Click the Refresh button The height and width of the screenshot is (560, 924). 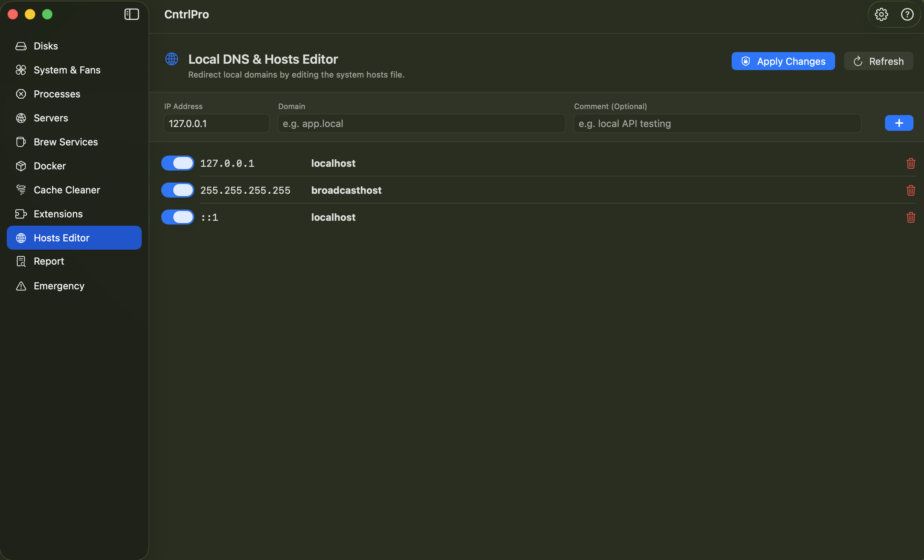pos(879,61)
